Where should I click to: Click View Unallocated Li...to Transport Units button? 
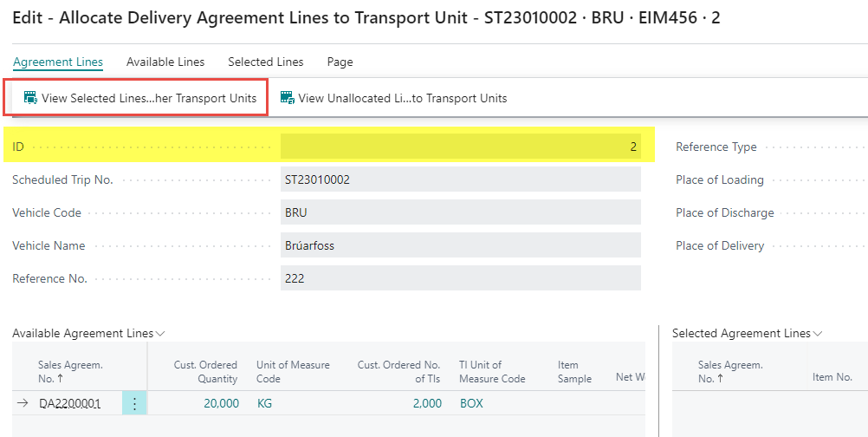point(403,98)
